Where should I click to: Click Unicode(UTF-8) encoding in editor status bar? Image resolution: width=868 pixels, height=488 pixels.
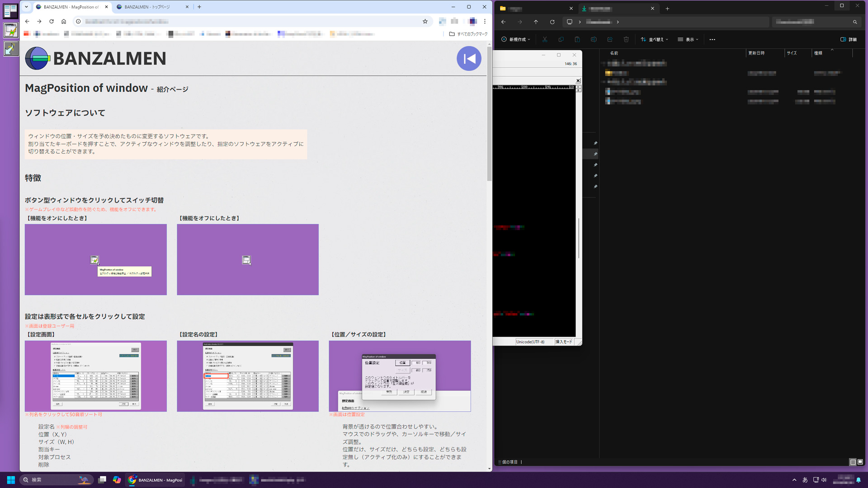click(x=530, y=342)
